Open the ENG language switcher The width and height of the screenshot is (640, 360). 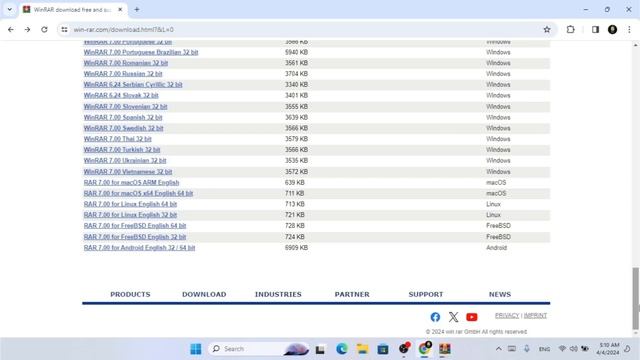tap(544, 349)
